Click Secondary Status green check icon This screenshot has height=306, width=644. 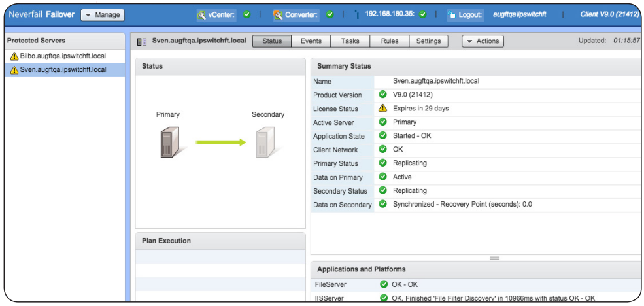click(x=382, y=190)
